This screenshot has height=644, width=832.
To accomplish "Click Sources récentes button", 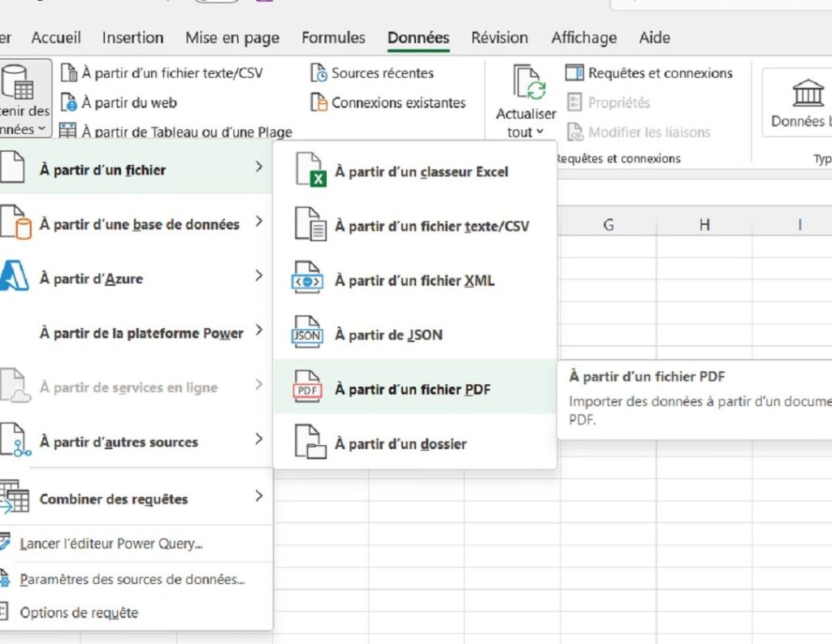I will (372, 72).
